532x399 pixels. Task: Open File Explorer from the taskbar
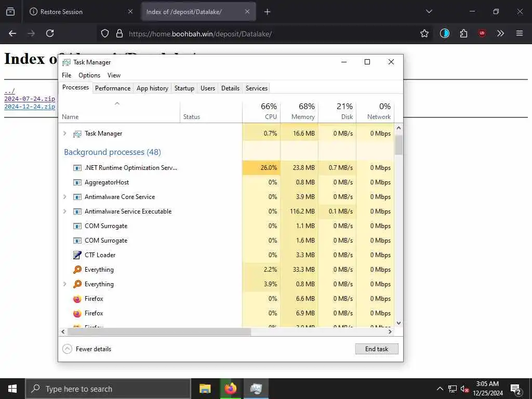coord(205,389)
